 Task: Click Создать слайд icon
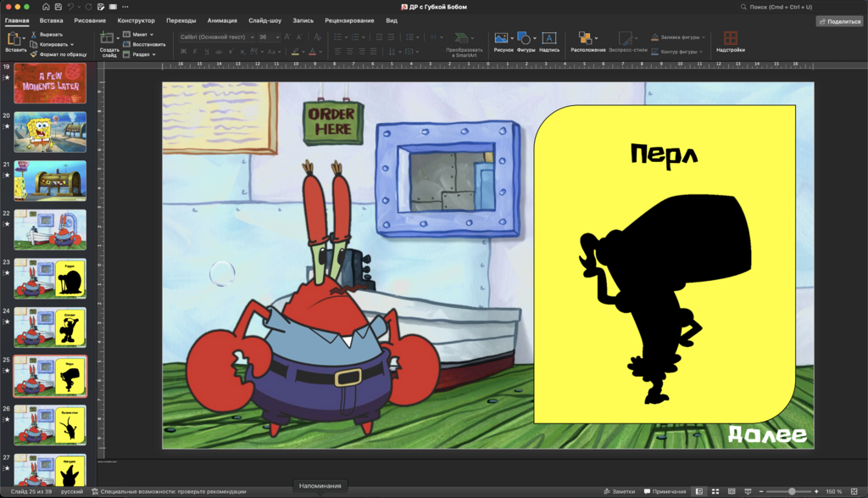point(107,37)
